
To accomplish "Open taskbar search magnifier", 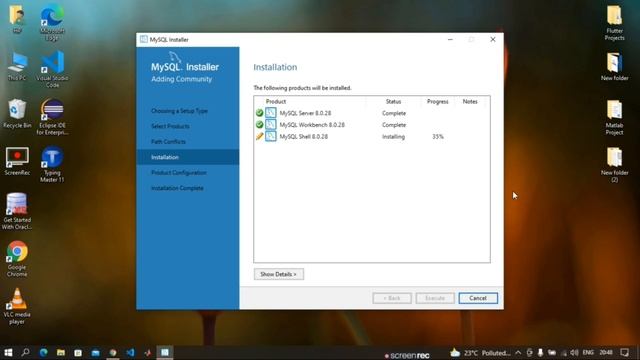I will pos(26,353).
